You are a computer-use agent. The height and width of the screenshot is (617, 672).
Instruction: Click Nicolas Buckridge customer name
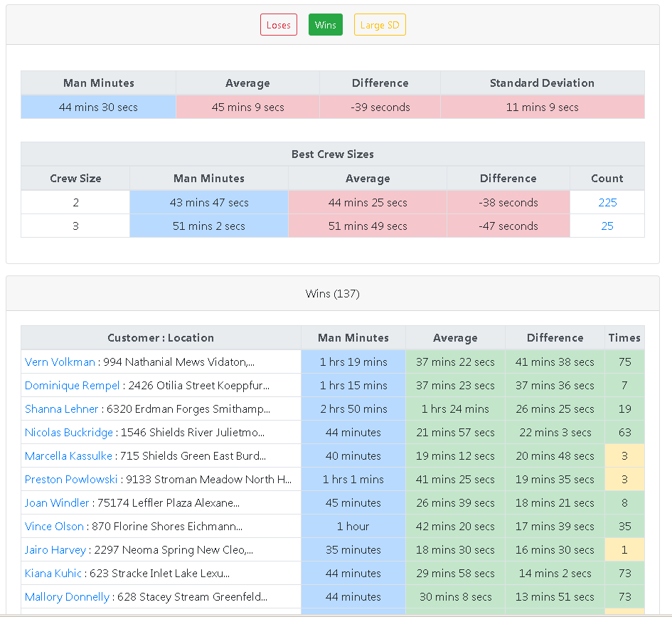(x=68, y=433)
